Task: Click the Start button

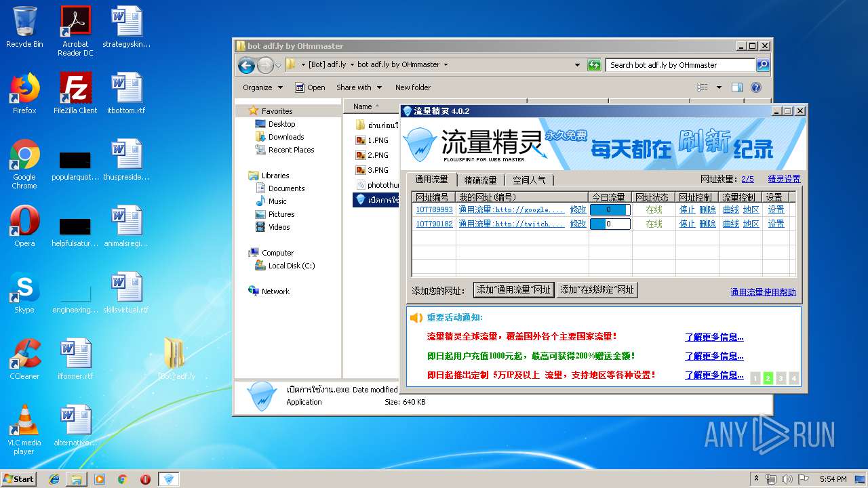Action: pyautogui.click(x=18, y=479)
